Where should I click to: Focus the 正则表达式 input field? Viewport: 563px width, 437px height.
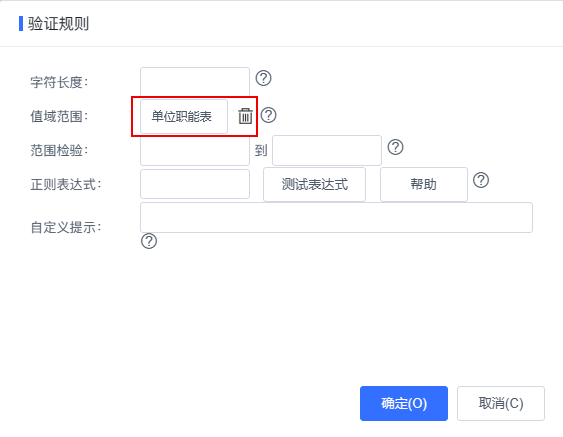click(x=195, y=184)
